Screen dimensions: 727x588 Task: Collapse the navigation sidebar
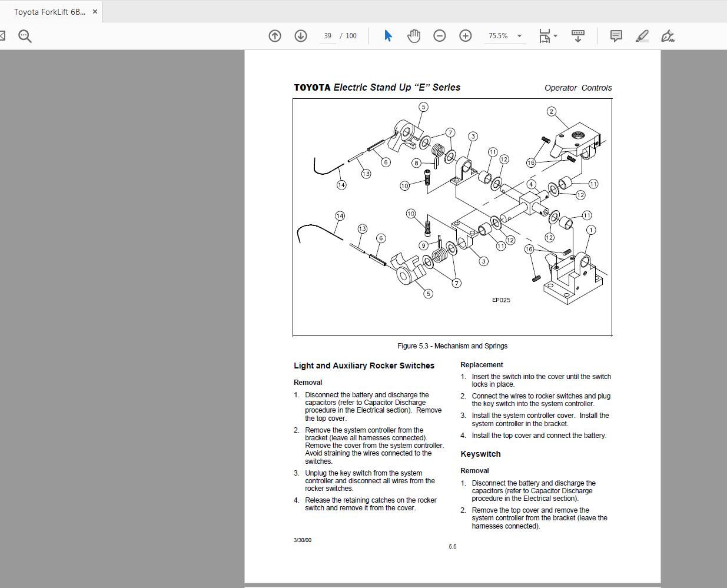2,35
